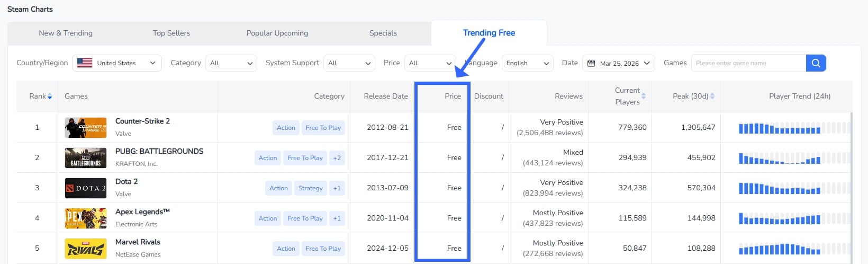This screenshot has height=264, width=868.
Task: Sort by Rank column arrows
Action: (50, 96)
